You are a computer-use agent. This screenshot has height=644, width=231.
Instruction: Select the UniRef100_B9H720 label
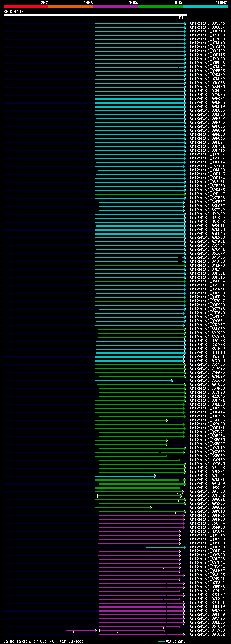click(207, 547)
